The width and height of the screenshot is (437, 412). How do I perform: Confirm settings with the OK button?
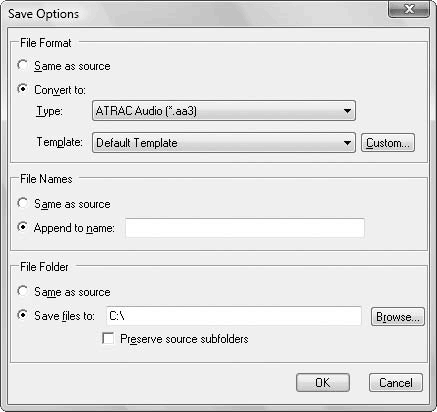(323, 382)
